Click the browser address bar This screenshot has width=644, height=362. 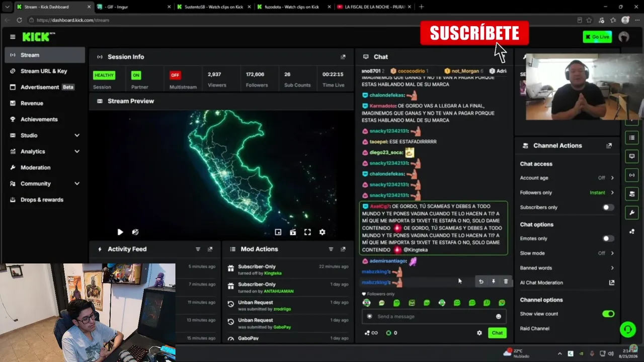point(302,20)
